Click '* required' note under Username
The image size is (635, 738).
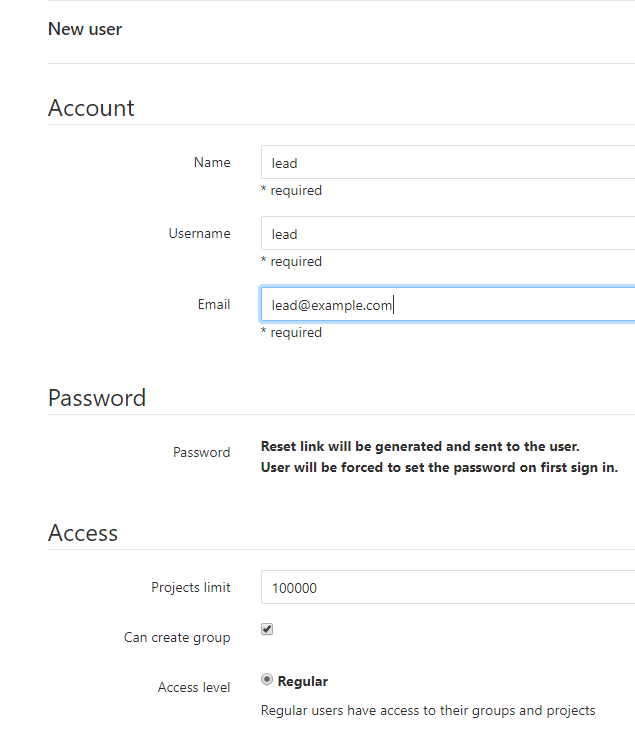click(291, 262)
